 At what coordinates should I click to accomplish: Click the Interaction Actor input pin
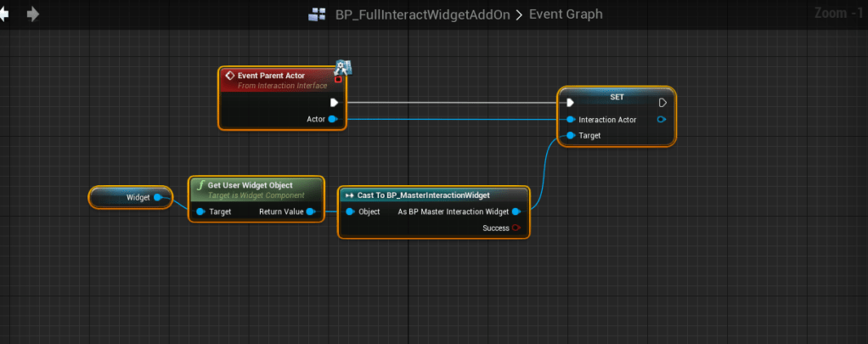[572, 120]
